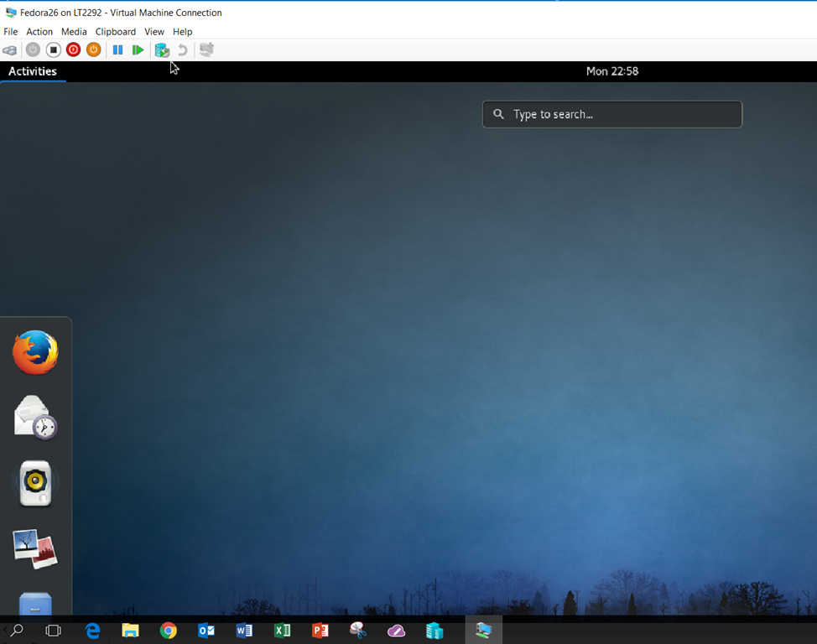Click the grayed Start VM icon

(x=33, y=50)
